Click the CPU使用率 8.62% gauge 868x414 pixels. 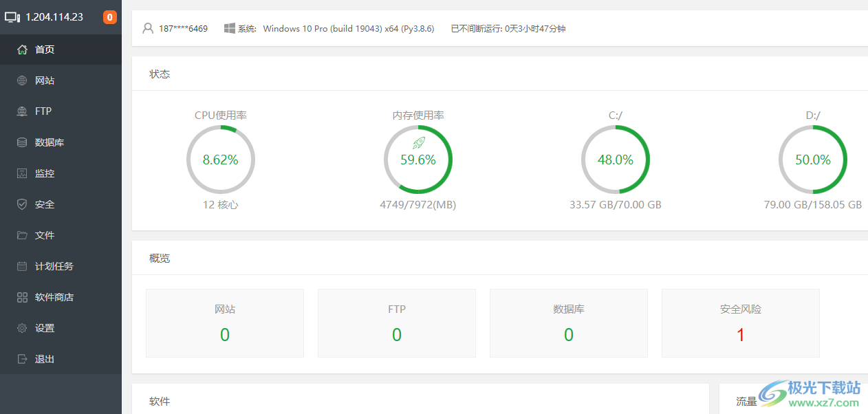(221, 160)
